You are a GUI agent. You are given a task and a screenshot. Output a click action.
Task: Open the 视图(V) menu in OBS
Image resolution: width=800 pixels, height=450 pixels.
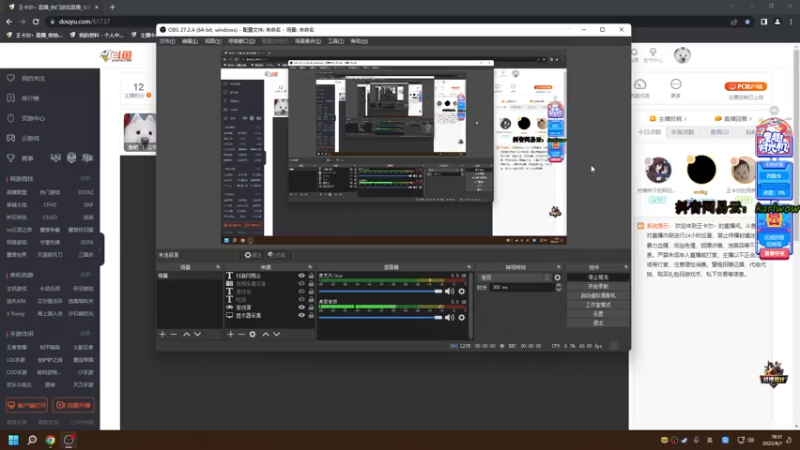coord(213,41)
